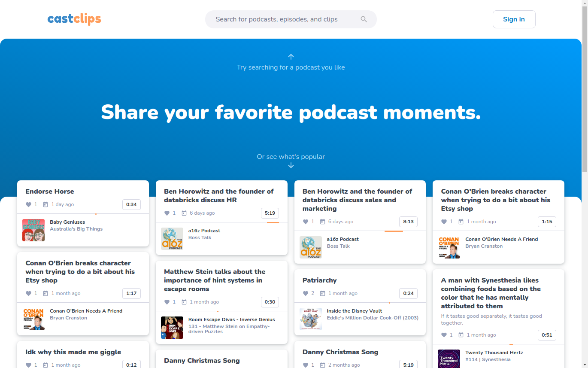
Task: Open clip about databricks discuss HR
Action: (x=219, y=196)
